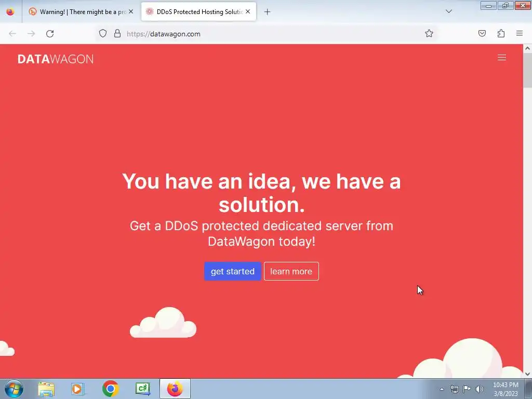Click the headline 'You have an idea, we have a solution.'
The height and width of the screenshot is (399, 532).
[261, 193]
